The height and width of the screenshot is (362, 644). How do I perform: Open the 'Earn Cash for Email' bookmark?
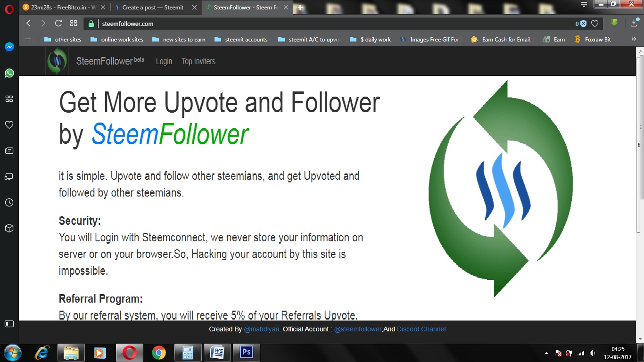click(501, 40)
